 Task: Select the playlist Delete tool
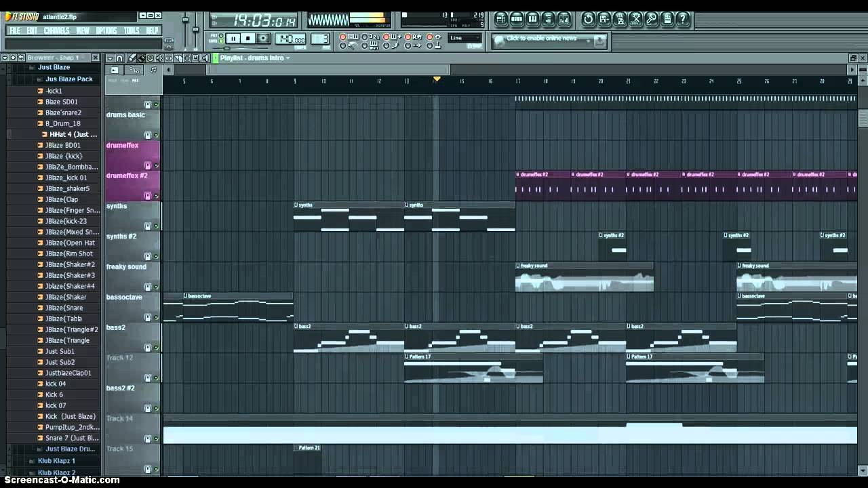click(151, 58)
